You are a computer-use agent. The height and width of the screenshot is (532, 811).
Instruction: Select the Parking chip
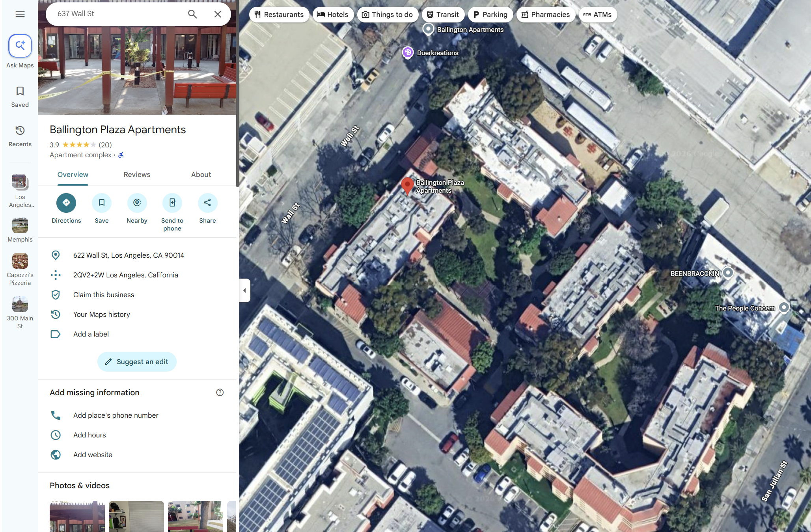pyautogui.click(x=490, y=15)
